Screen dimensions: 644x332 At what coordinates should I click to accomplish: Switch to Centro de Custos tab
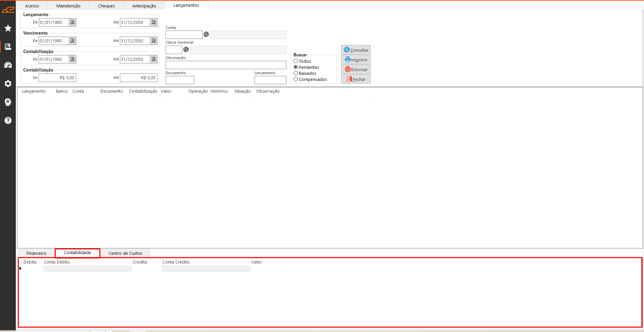[x=125, y=253]
